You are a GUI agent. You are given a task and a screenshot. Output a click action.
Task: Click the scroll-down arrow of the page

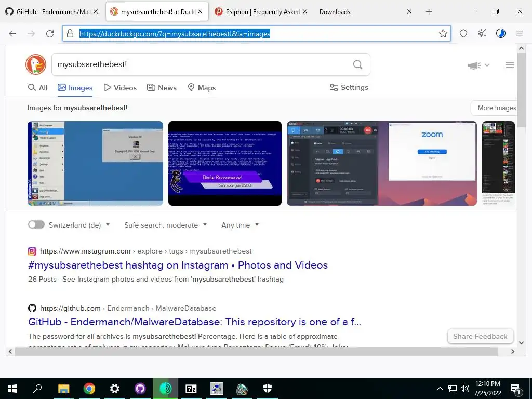pos(522,343)
